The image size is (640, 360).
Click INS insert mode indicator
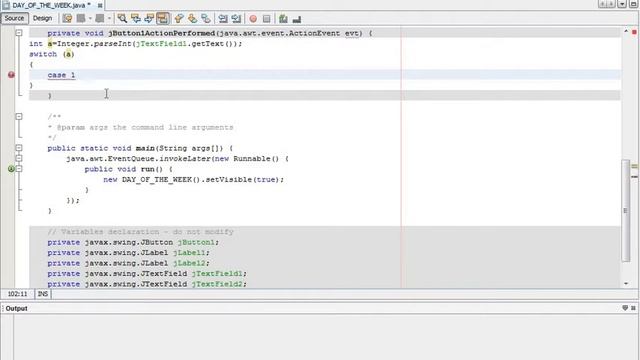[x=43, y=294]
